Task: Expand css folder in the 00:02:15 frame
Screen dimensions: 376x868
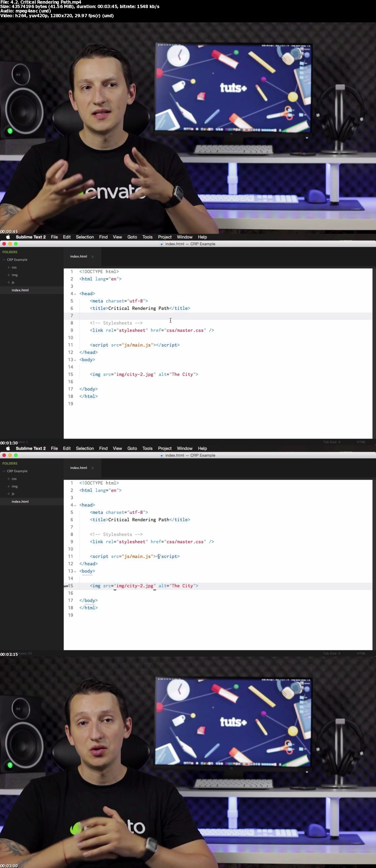Action: (9, 479)
